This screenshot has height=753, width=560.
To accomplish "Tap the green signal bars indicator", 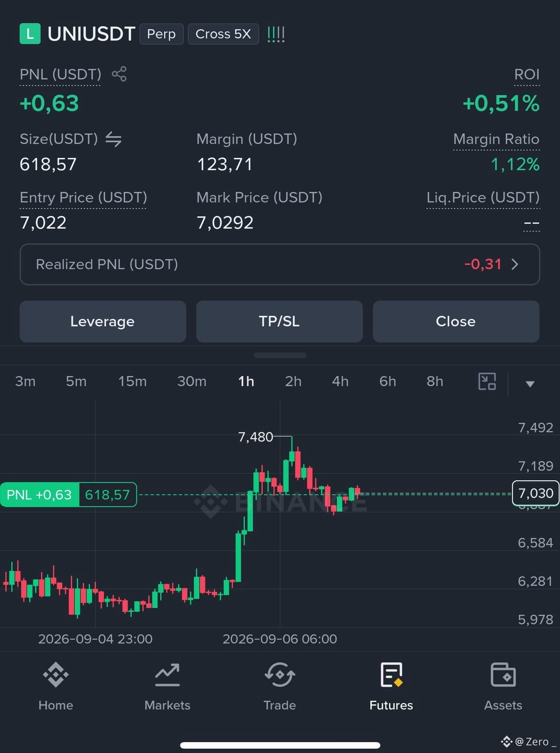I will (x=276, y=34).
